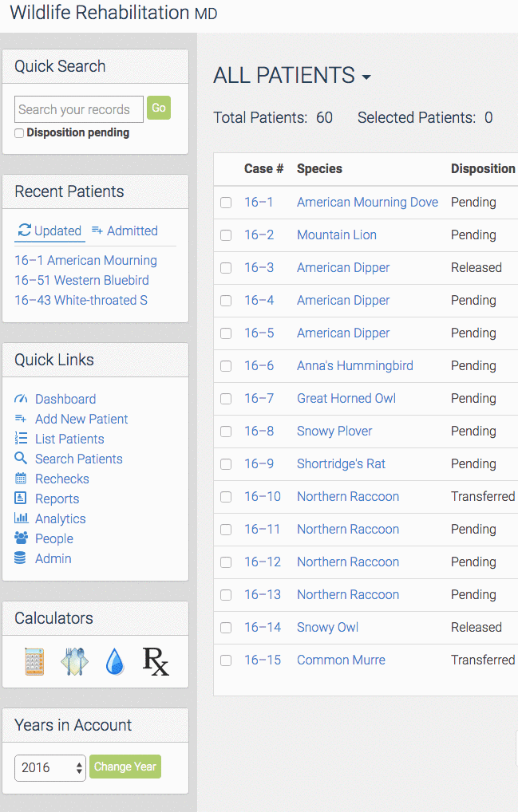Click the People group icon
Screen dimensions: 518x812
pos(22,538)
